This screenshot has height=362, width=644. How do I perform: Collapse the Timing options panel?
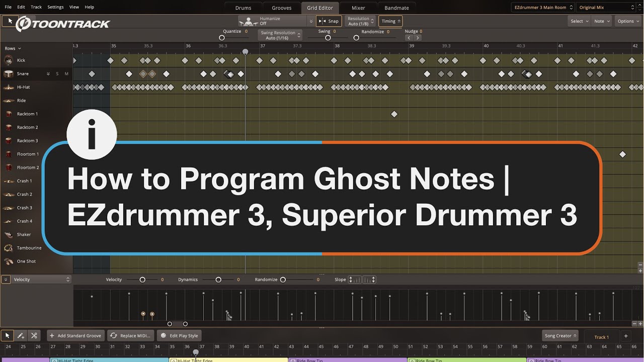(390, 21)
